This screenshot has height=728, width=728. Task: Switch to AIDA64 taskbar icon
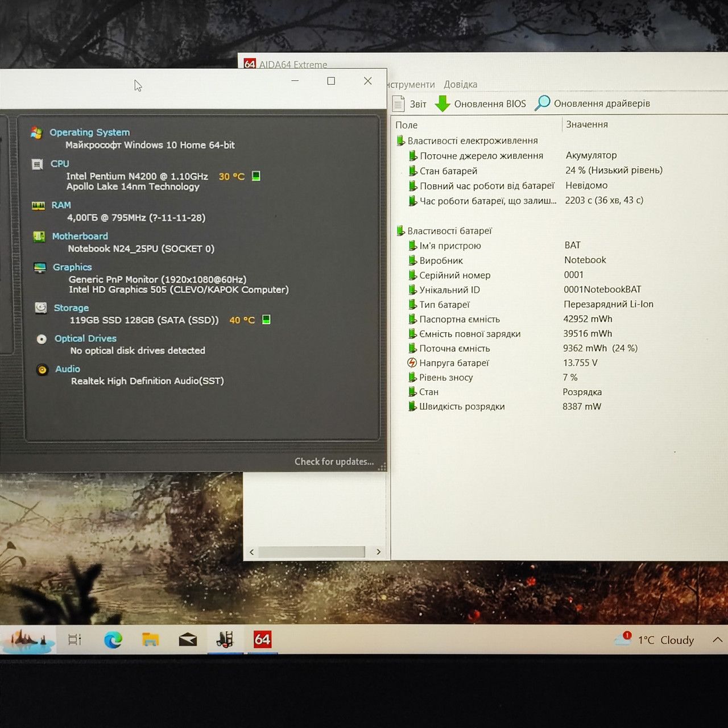pos(262,639)
